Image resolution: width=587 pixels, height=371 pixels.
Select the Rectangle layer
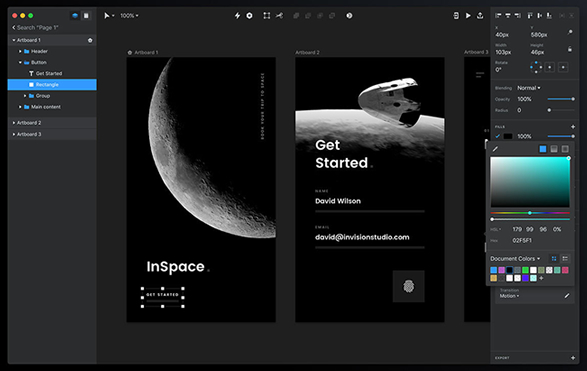(x=52, y=85)
